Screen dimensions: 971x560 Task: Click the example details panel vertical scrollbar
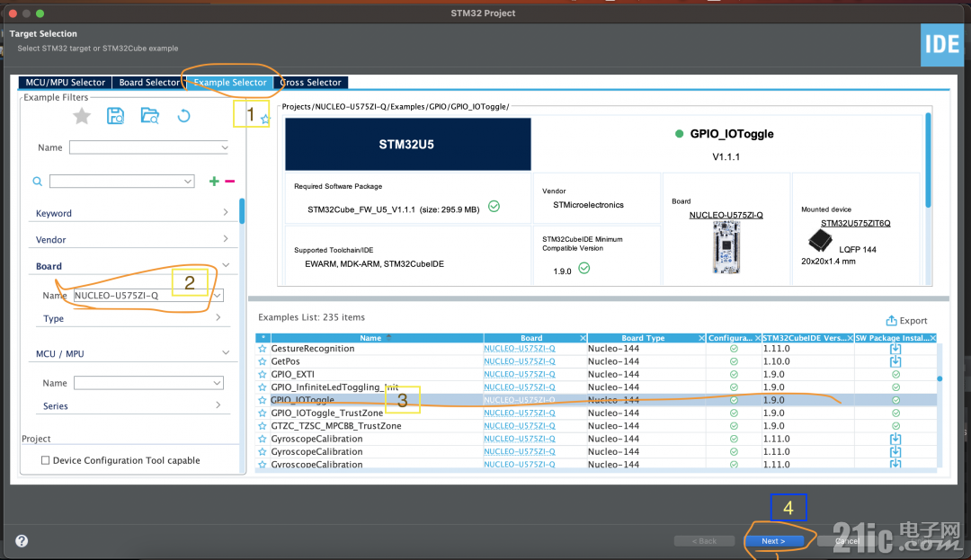[x=928, y=161]
